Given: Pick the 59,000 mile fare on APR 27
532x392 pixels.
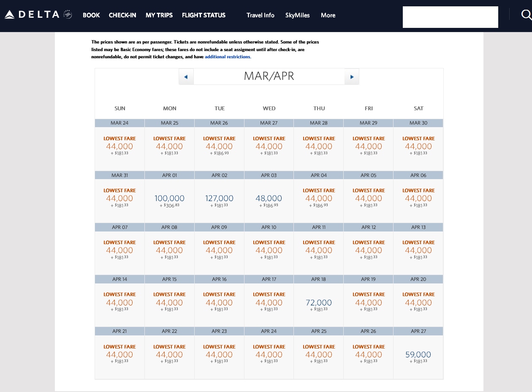Looking at the screenshot, I should [418, 354].
